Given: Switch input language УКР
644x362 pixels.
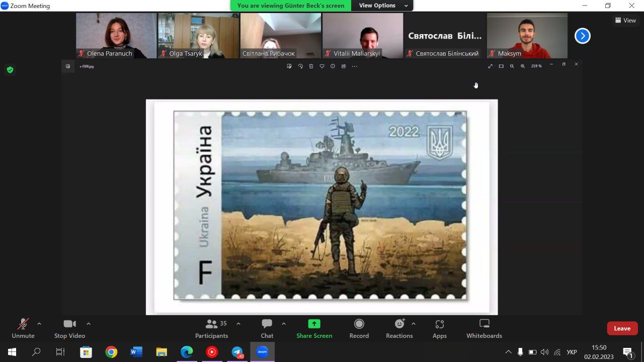Looking at the screenshot, I should tap(572, 352).
